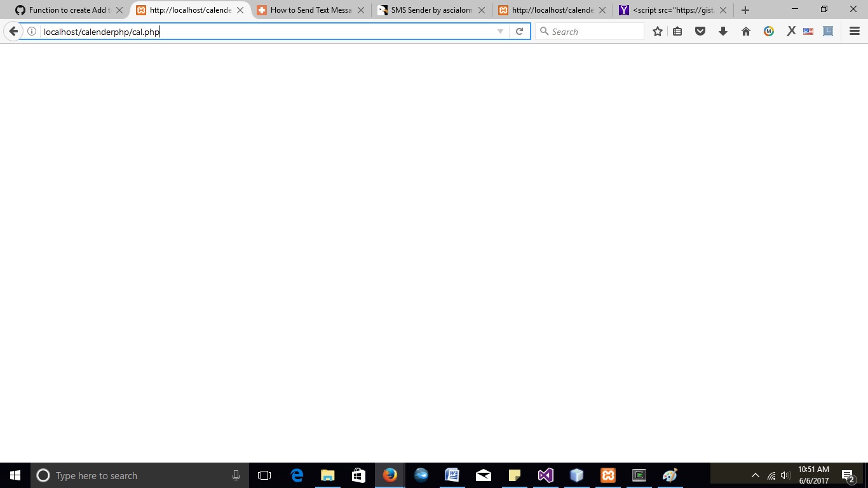Close the active localhost/calende tab
Image resolution: width=868 pixels, height=488 pixels.
(240, 10)
